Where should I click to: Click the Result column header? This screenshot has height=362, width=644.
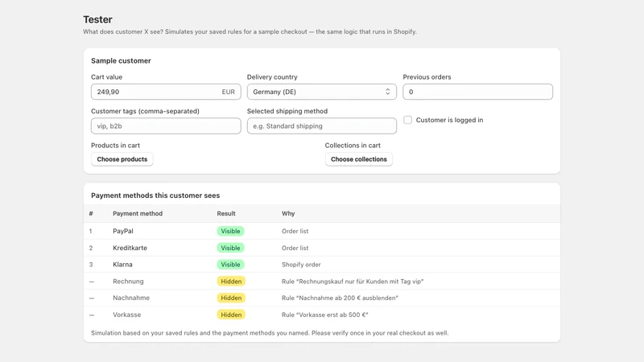click(x=226, y=213)
